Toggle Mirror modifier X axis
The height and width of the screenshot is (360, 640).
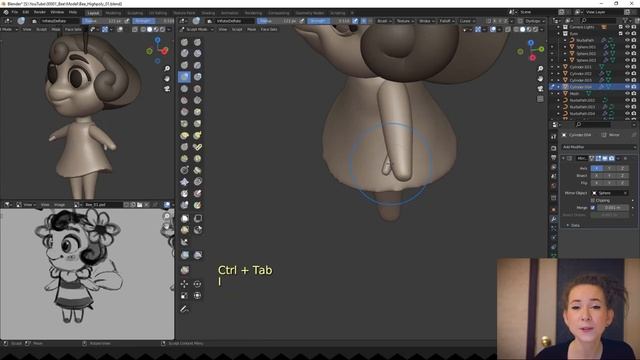596,168
